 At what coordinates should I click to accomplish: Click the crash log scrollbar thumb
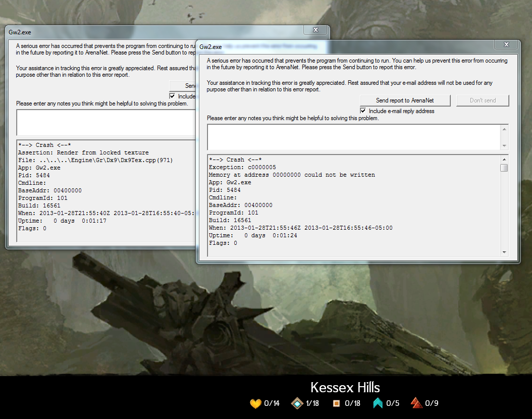click(504, 168)
